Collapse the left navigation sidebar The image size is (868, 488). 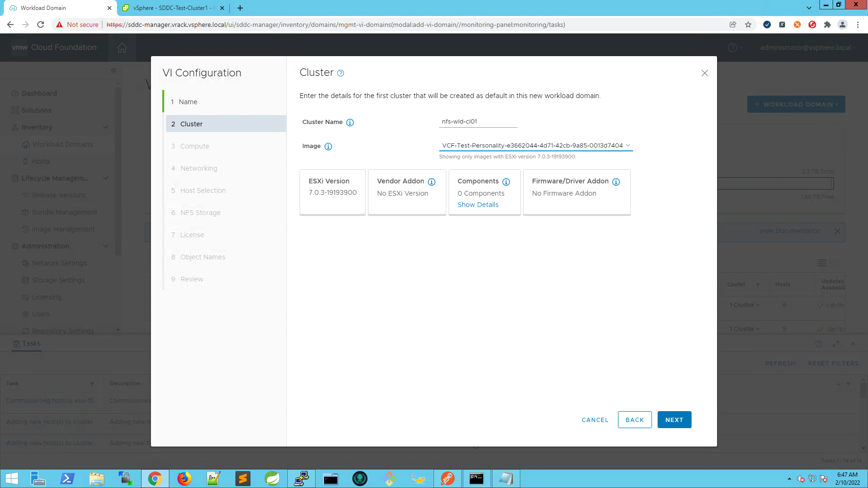114,70
